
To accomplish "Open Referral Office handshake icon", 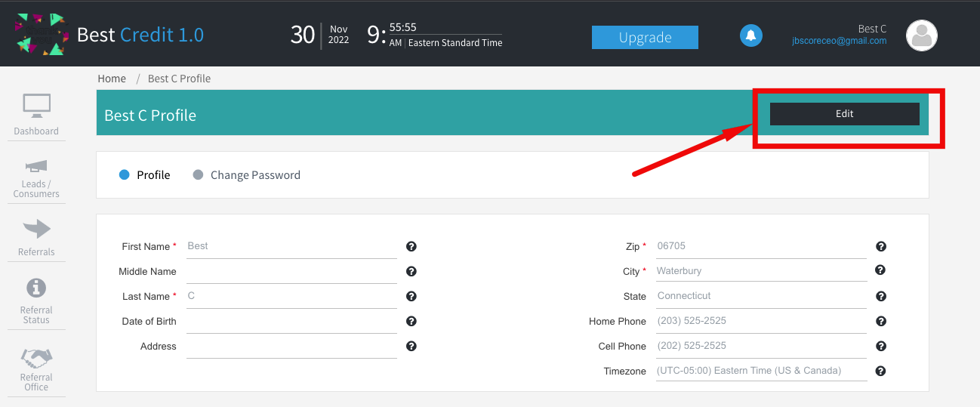I will [36, 358].
